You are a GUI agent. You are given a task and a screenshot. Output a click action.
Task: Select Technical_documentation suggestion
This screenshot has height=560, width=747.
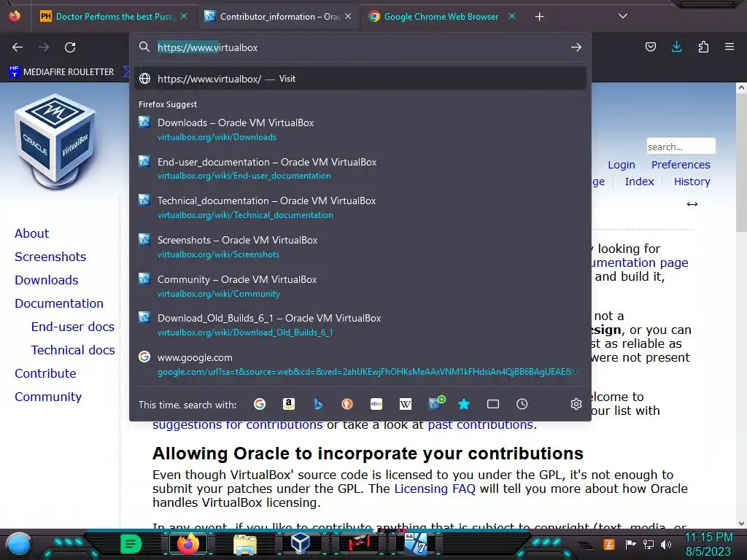(360, 208)
